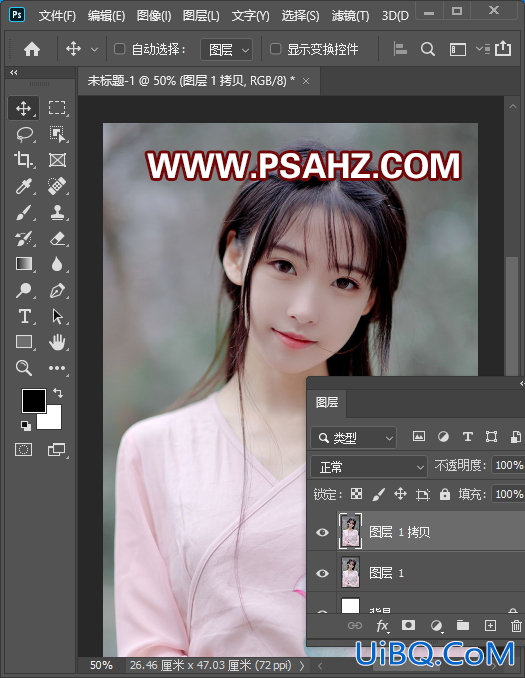
Task: Collapse the toolbox double-arrow
Action: [14, 72]
